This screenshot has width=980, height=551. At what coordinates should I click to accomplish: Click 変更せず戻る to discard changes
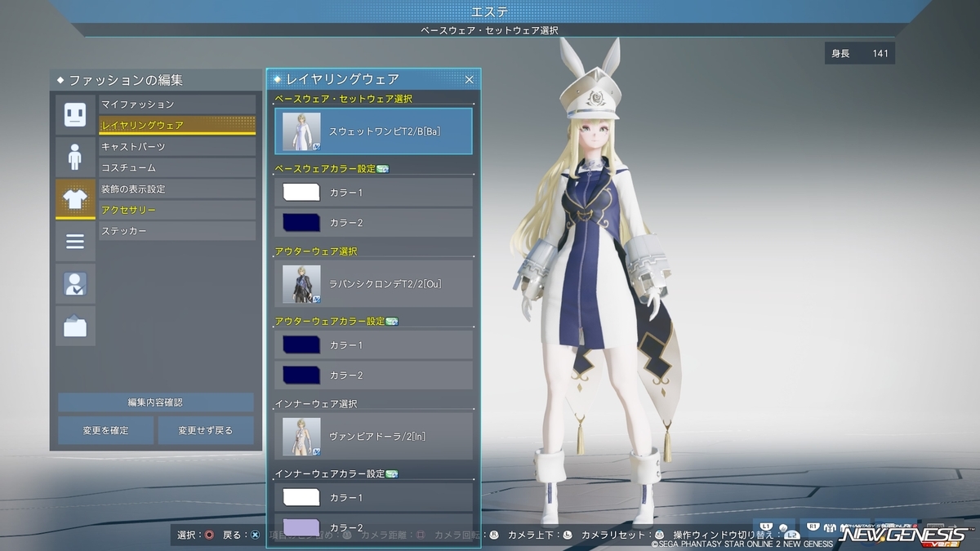click(x=206, y=430)
